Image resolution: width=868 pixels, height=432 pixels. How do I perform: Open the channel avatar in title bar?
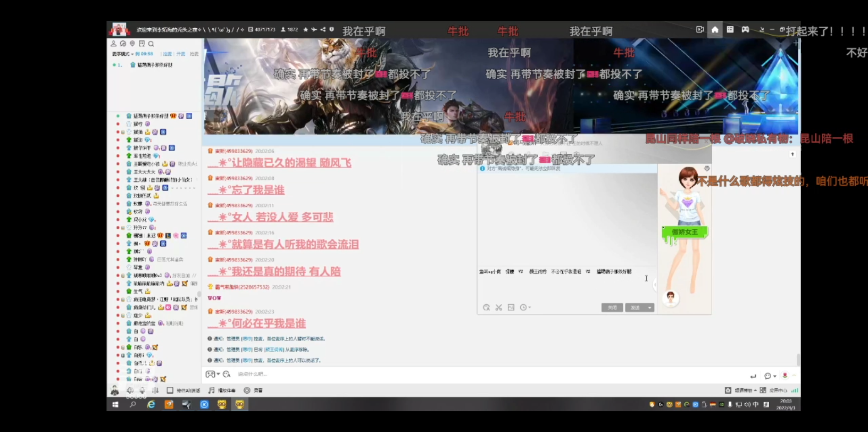click(x=119, y=29)
